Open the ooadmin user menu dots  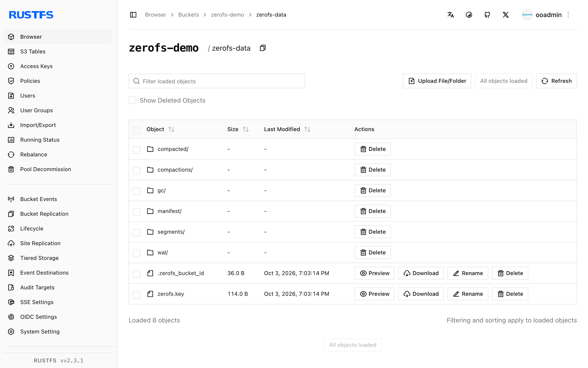coord(568,15)
